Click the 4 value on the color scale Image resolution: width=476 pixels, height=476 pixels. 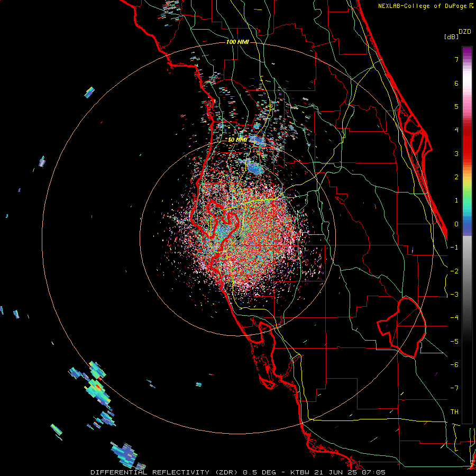[456, 130]
